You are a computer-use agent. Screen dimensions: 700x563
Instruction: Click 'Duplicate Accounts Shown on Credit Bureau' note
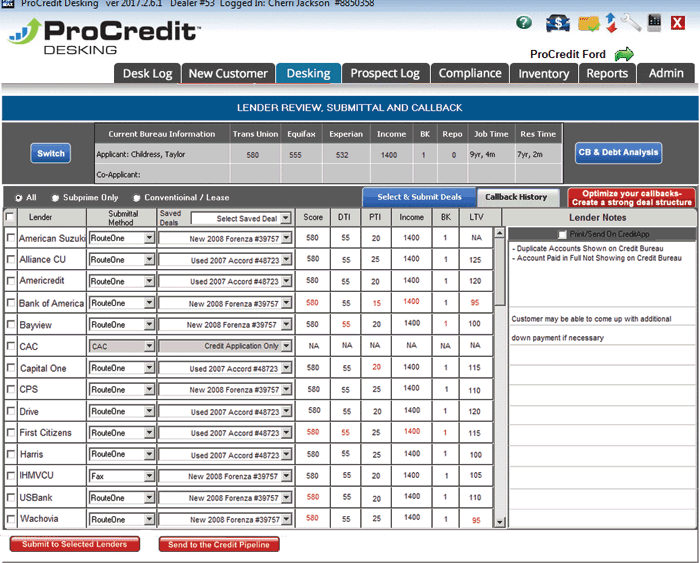pyautogui.click(x=590, y=248)
